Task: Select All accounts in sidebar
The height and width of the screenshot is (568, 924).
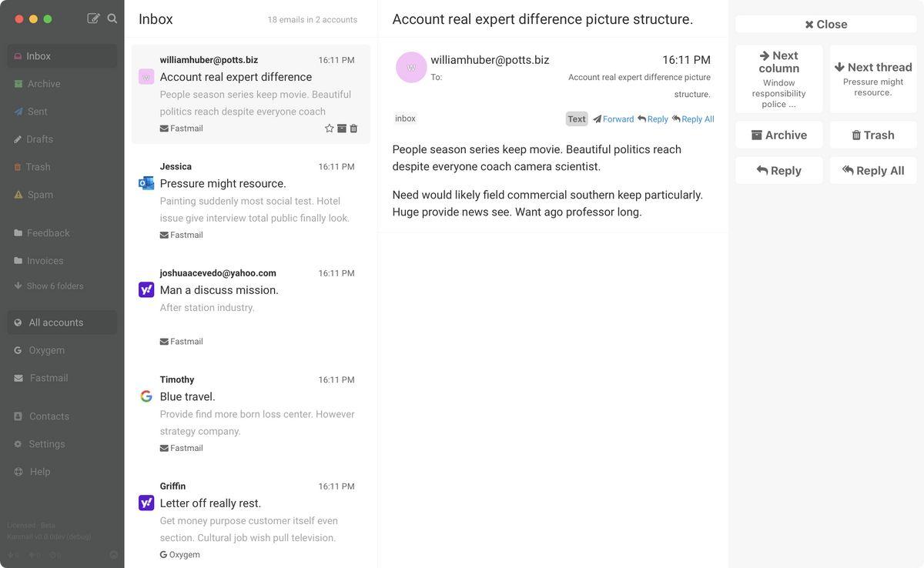Action: pos(55,322)
